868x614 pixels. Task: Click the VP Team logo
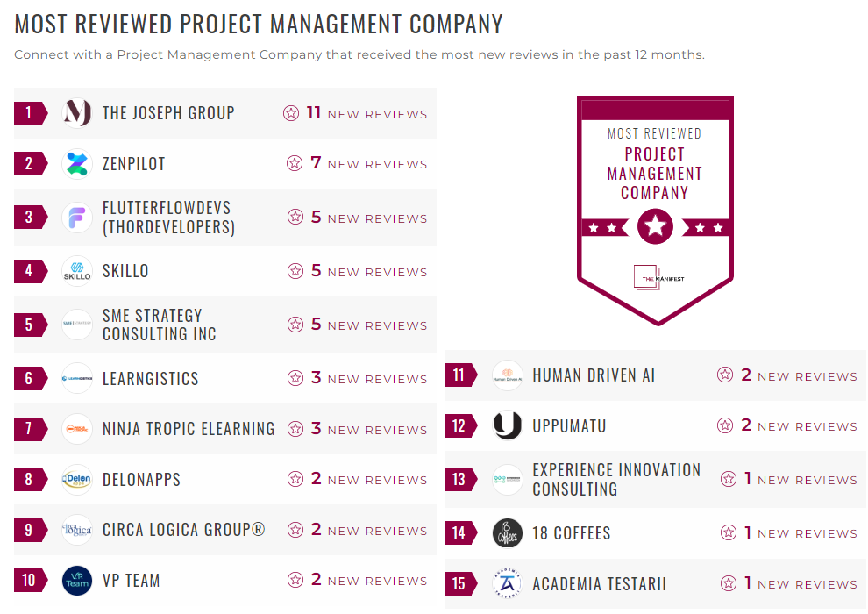pyautogui.click(x=77, y=581)
